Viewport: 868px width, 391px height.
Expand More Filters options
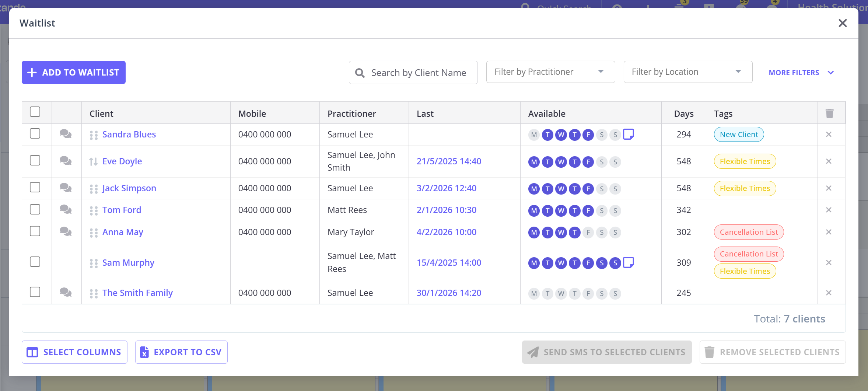[x=801, y=73]
